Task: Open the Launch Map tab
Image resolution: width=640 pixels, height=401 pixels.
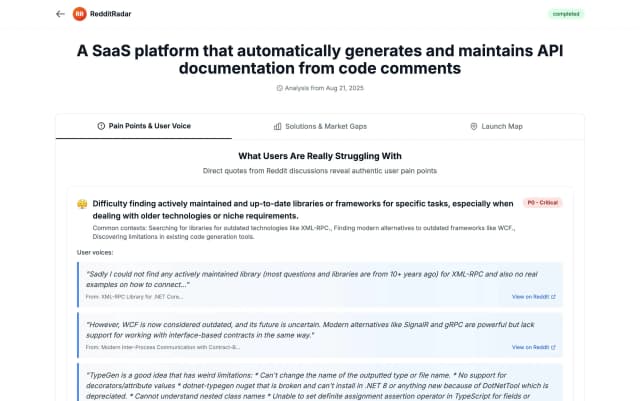Action: (x=496, y=127)
